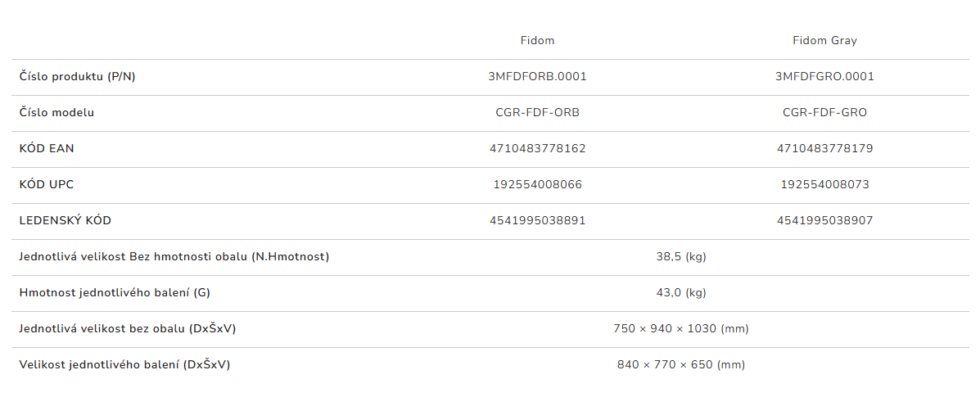Select the Číslo produktu (P/N) row label
The width and height of the screenshot is (980, 397).
pyautogui.click(x=77, y=77)
